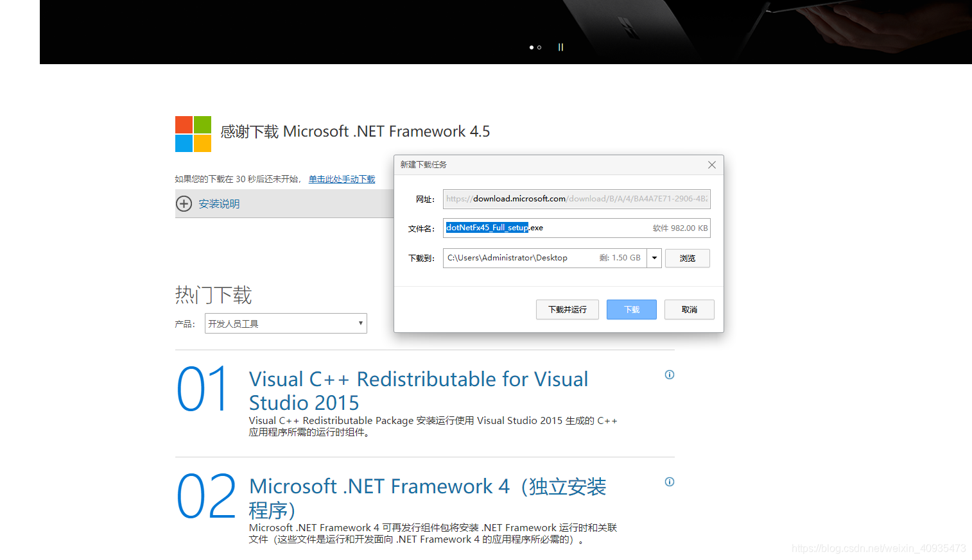Open Microsoft .NET Framework 4 独立安装程序 link
This screenshot has width=972, height=560.
tap(428, 498)
